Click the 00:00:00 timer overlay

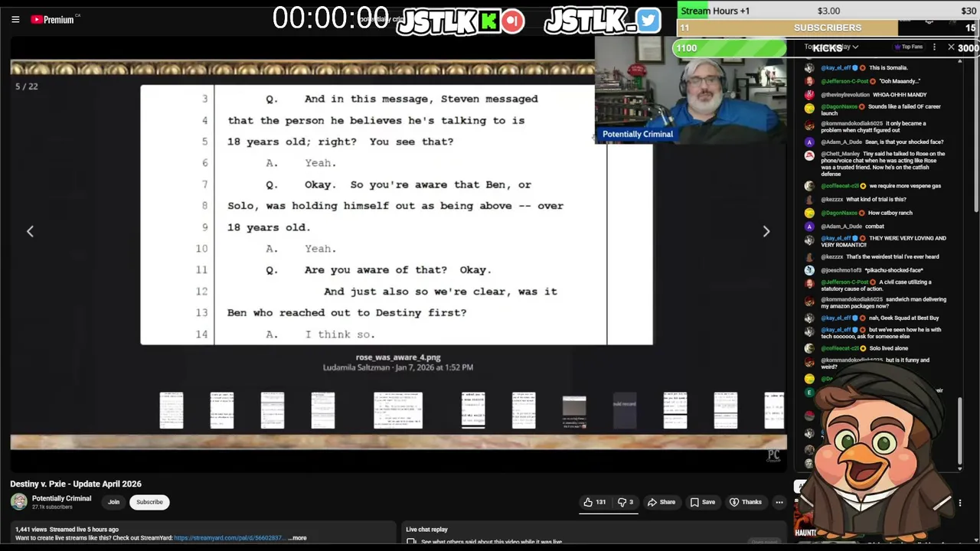331,18
